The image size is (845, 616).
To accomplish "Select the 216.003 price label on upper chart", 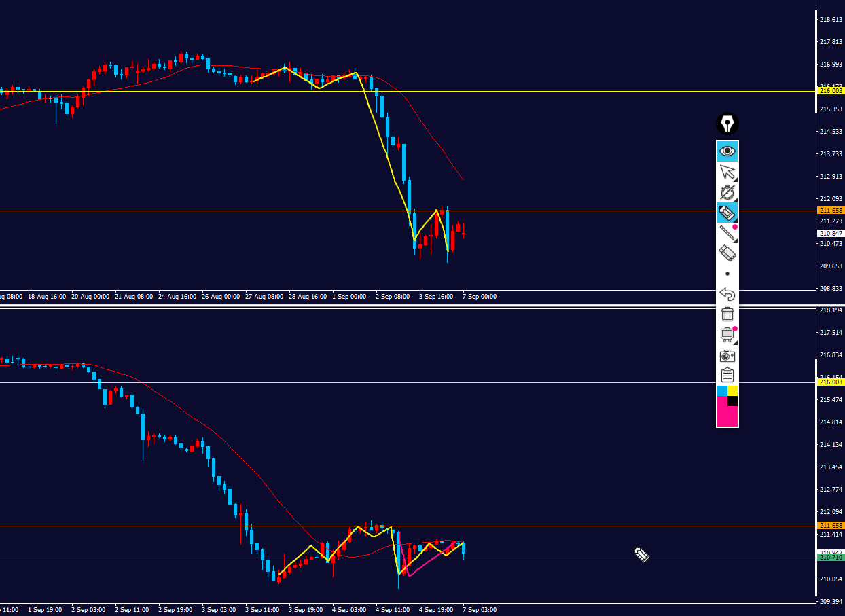I will pyautogui.click(x=831, y=91).
